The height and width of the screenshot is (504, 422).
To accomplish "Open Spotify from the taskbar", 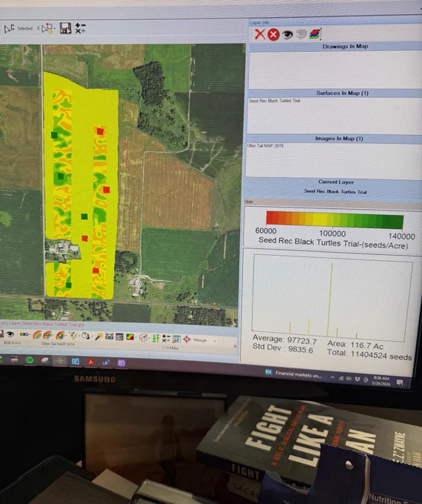I will (x=30, y=360).
